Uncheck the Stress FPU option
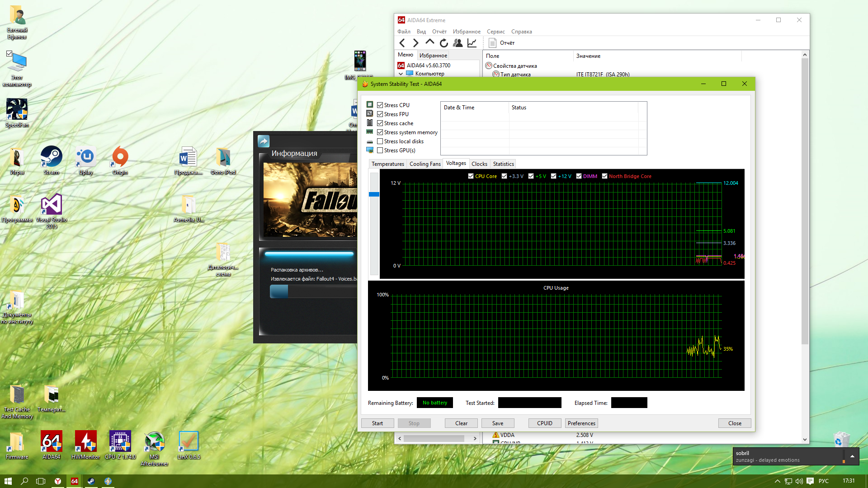868x488 pixels. [380, 114]
